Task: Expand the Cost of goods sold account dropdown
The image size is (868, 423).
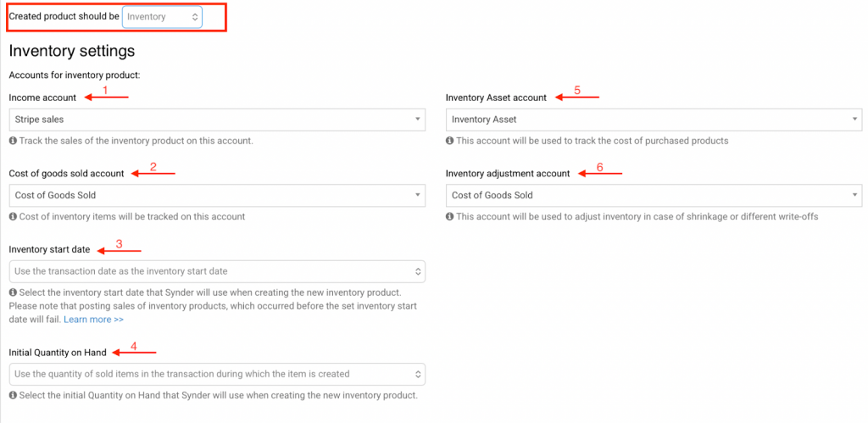Action: point(217,196)
